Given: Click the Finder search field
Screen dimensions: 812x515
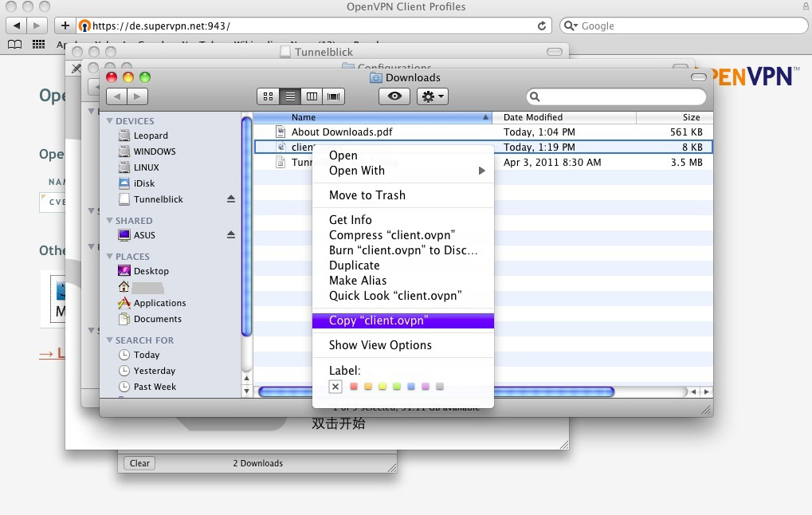Looking at the screenshot, I should pos(616,96).
